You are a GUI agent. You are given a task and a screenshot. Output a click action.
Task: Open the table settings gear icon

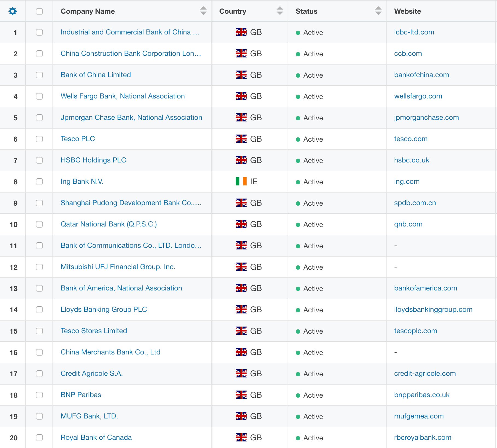pyautogui.click(x=13, y=11)
